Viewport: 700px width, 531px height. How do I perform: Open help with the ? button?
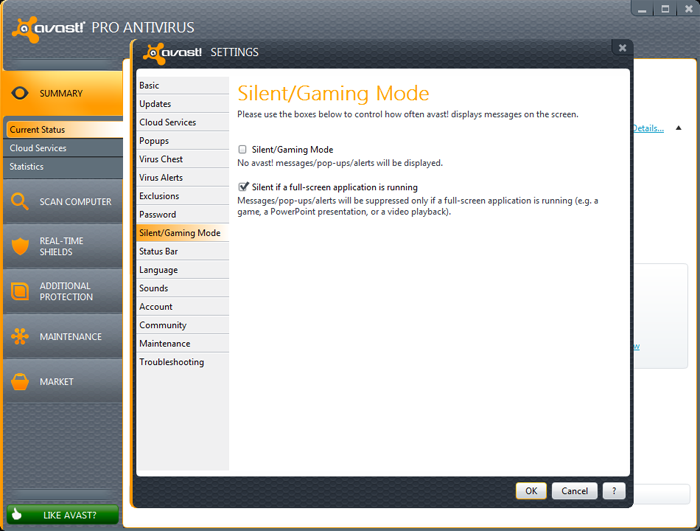(x=614, y=491)
